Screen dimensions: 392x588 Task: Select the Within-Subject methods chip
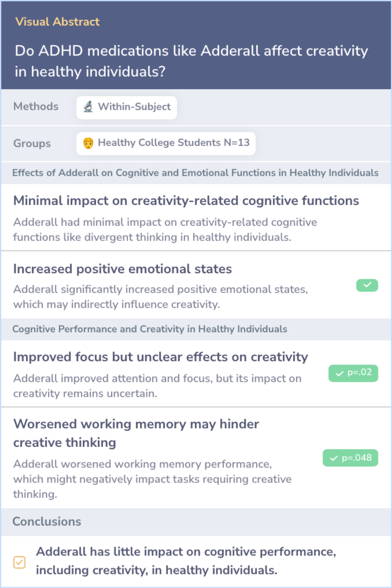(x=127, y=107)
